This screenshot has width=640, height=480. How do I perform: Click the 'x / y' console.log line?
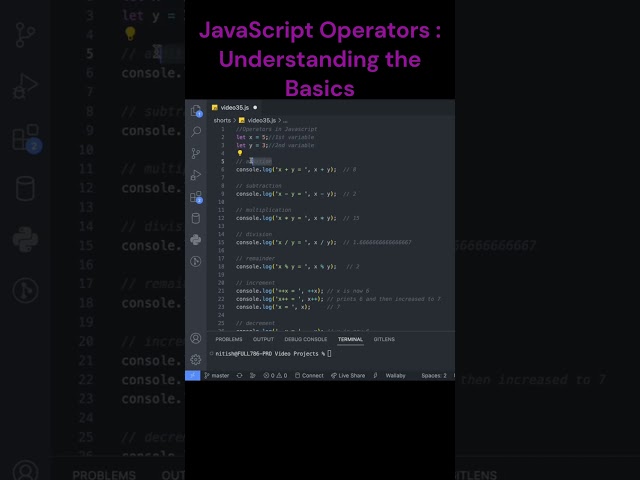(324, 242)
